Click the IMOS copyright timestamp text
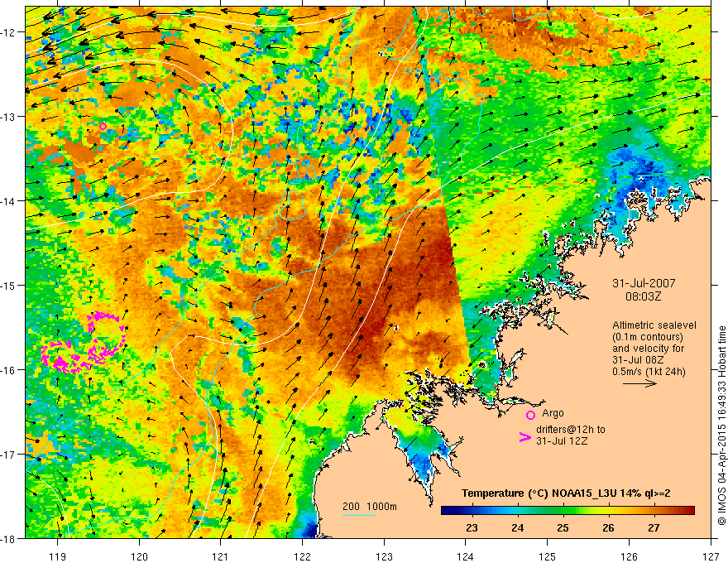 pos(722,426)
